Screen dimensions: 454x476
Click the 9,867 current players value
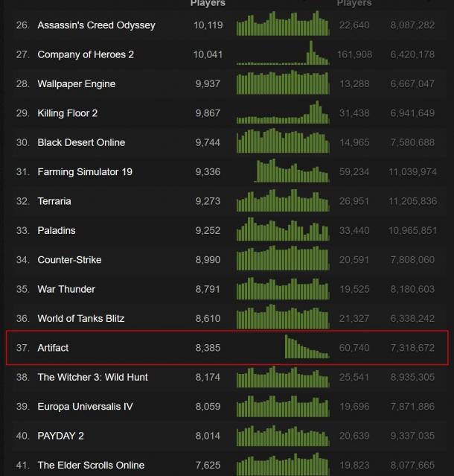208,113
